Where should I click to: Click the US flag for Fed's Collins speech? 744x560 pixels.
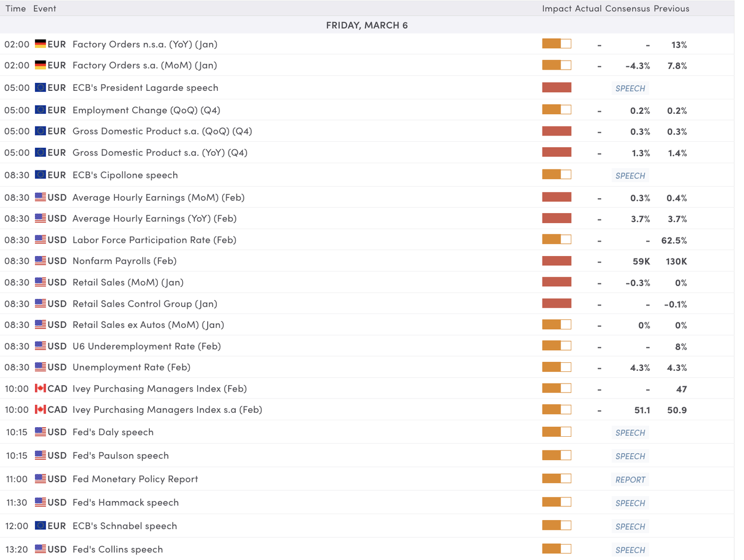click(x=40, y=548)
